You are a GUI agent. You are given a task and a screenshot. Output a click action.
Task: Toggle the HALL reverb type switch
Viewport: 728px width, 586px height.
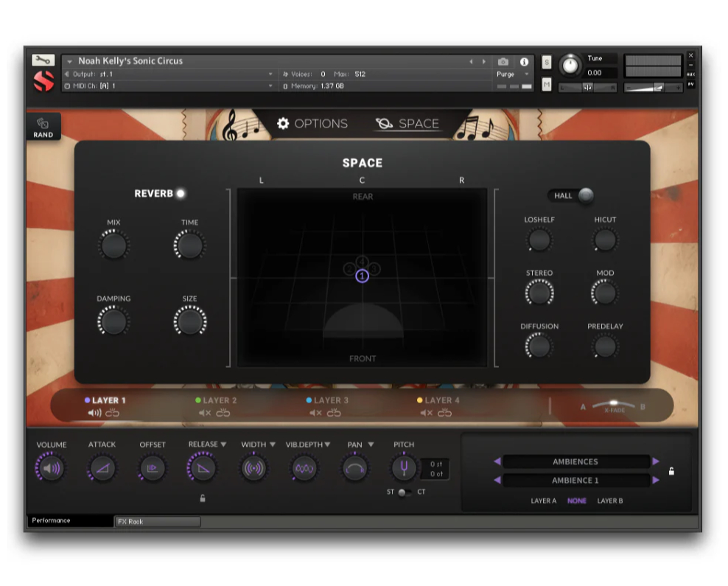[584, 195]
